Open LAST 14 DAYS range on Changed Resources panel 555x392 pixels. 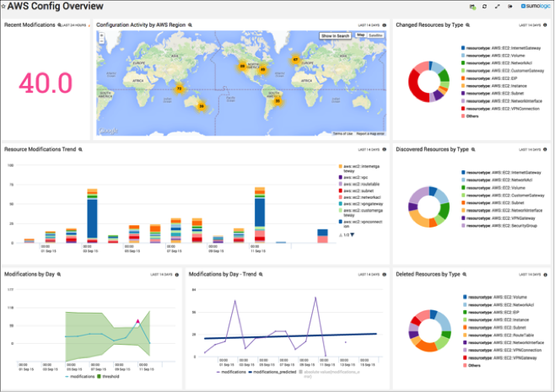[530, 25]
